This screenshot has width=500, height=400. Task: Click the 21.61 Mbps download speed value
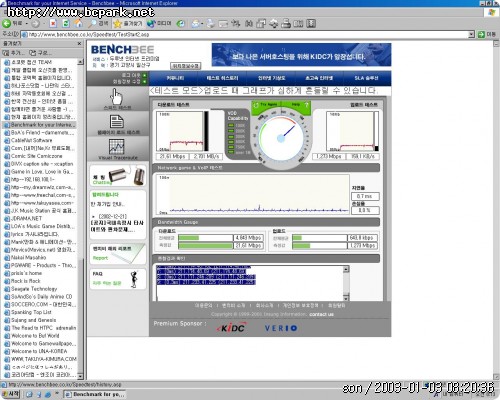[172, 156]
